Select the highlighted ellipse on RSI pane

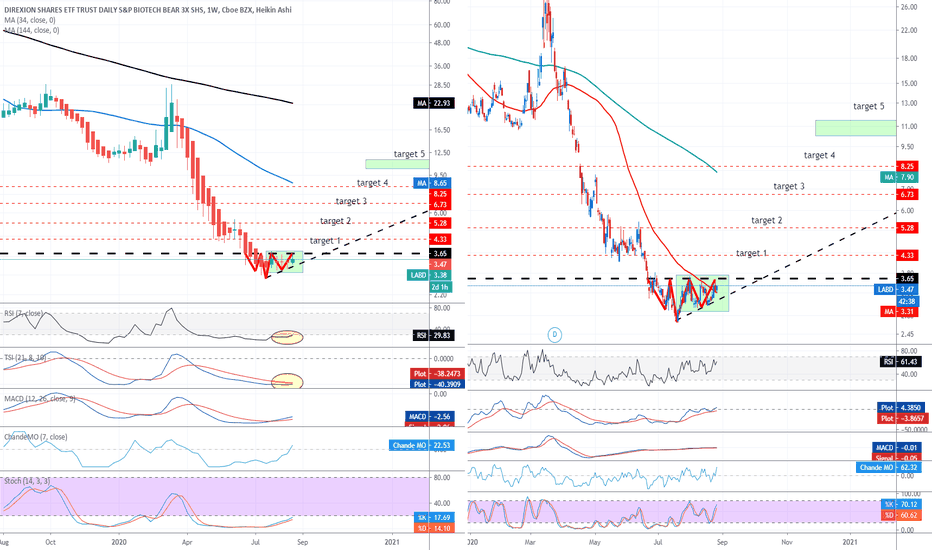287,337
